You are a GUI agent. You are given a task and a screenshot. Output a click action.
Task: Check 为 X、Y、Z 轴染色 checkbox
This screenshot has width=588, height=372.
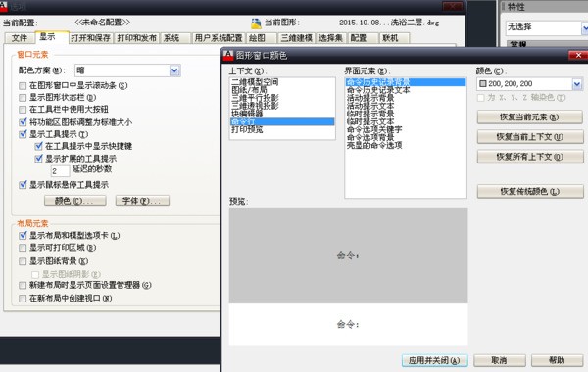(x=481, y=98)
